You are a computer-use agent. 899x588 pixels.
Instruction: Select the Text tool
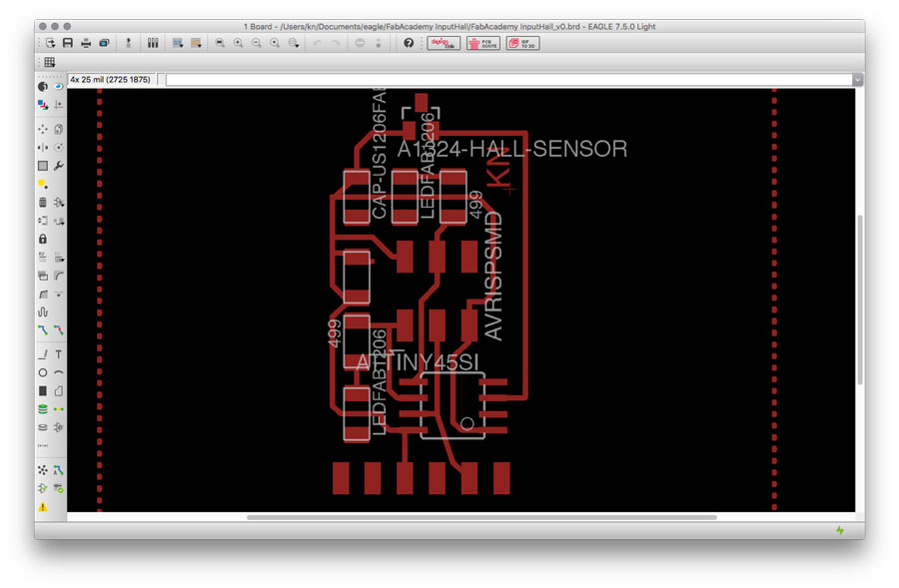(x=59, y=354)
